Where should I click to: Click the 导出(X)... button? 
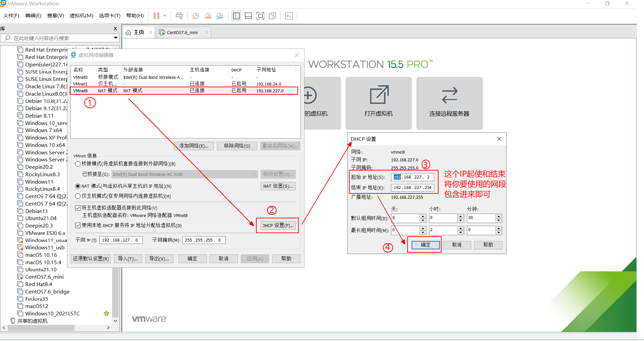click(x=159, y=259)
